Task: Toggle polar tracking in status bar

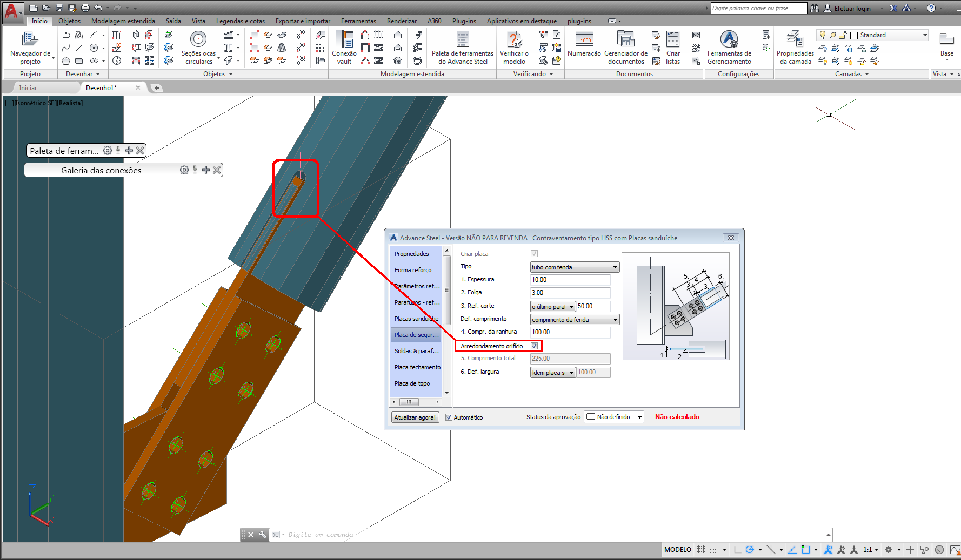Action: point(750,550)
